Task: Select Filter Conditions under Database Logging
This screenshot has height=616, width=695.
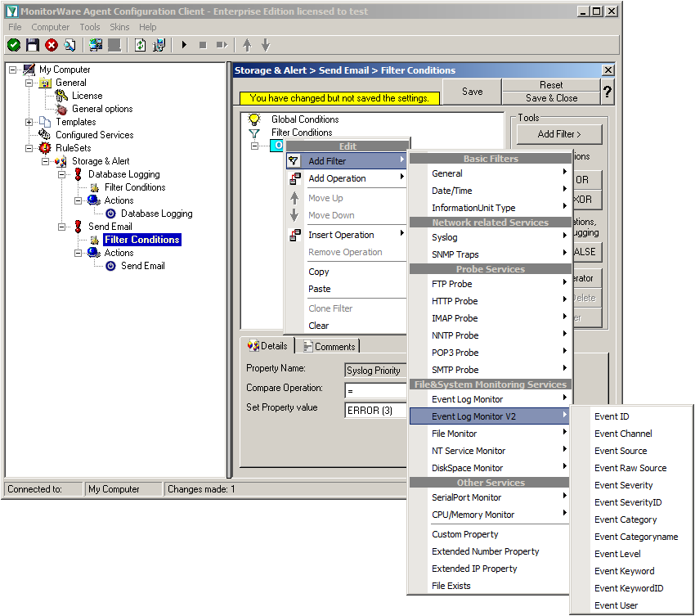Action: click(135, 187)
